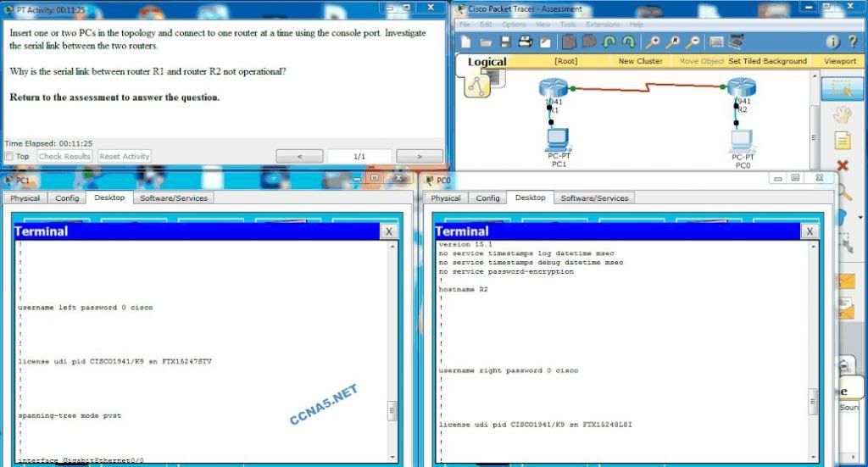
Task: Click the Check Results button
Action: tap(64, 157)
